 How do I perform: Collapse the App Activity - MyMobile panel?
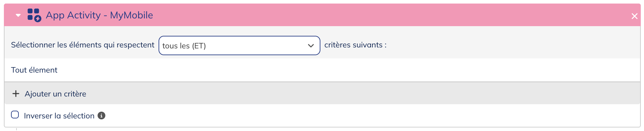coord(18,15)
